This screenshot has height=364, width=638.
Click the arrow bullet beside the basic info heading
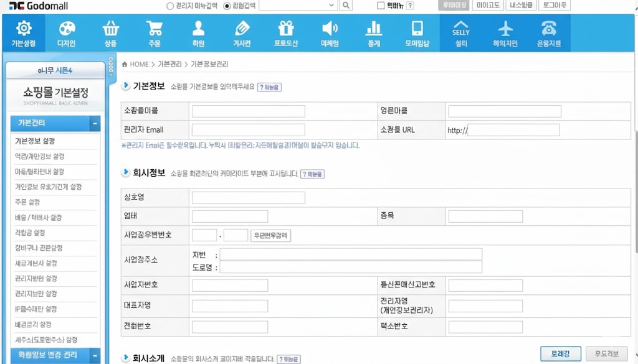tap(126, 86)
